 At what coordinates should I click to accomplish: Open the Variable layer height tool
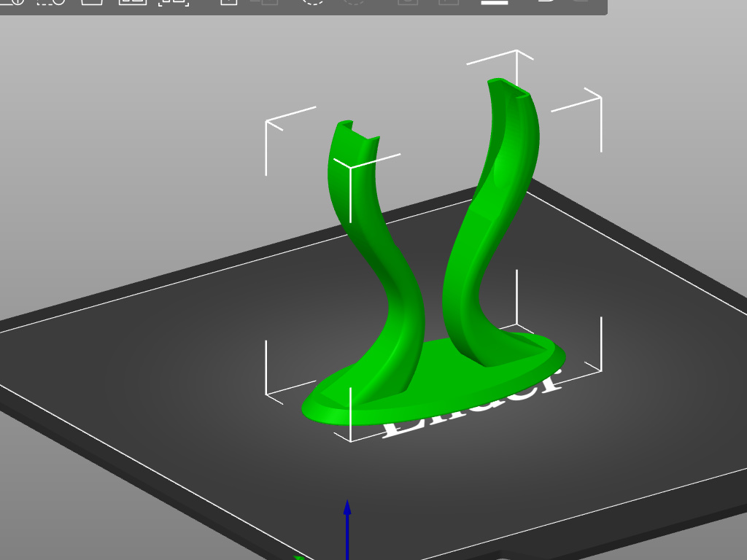point(495,1)
